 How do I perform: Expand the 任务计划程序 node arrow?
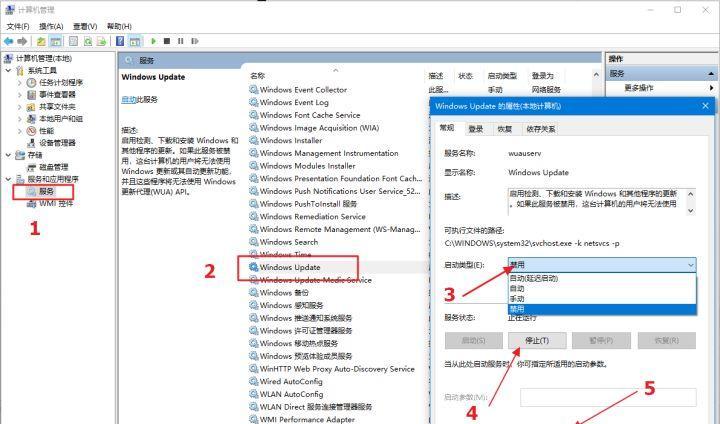tap(20, 83)
